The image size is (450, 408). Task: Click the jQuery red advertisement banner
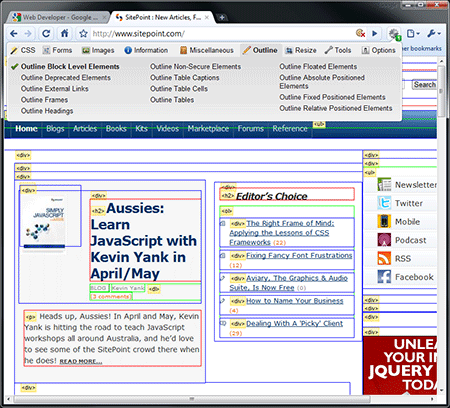[400, 365]
